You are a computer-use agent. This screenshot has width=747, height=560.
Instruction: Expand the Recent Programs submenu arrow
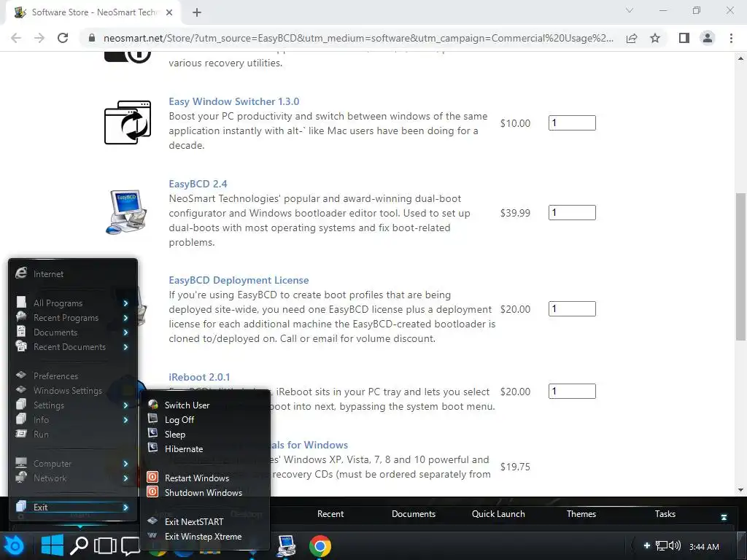click(125, 318)
